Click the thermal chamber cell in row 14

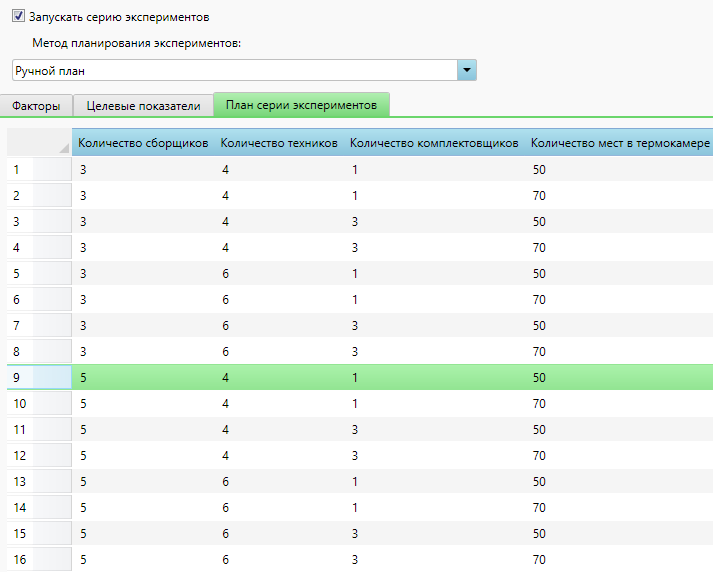point(619,507)
